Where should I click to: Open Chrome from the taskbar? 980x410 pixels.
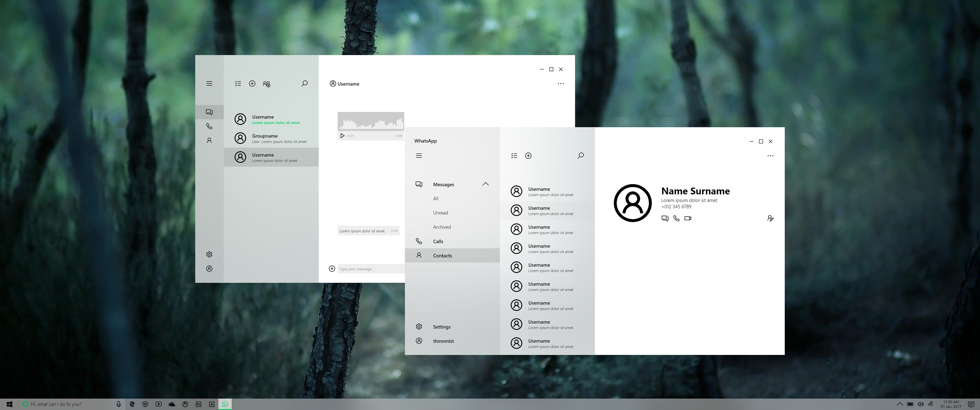[145, 404]
